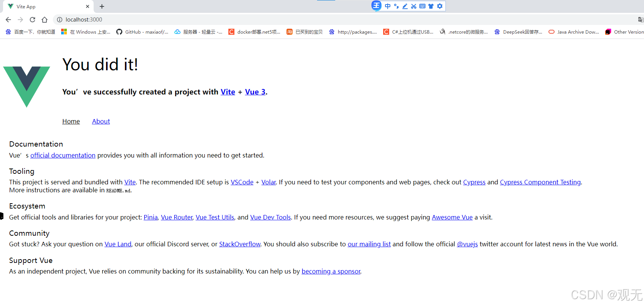Open the Vite link under Tooling
The width and height of the screenshot is (644, 306).
(x=130, y=182)
